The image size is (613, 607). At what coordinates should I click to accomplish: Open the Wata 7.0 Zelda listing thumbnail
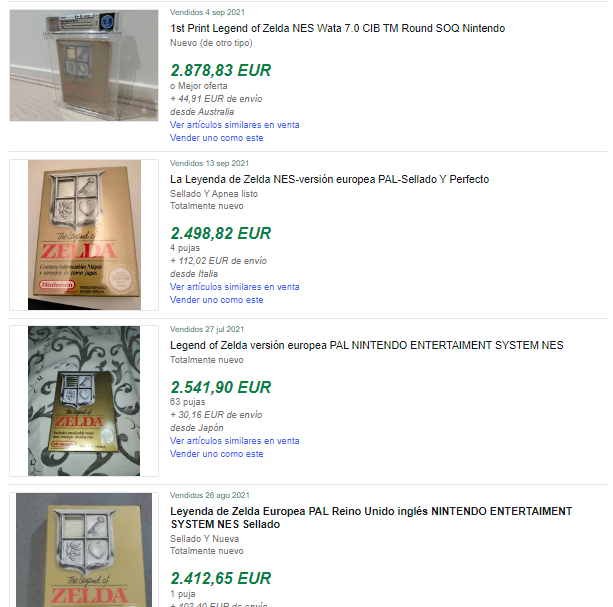(84, 65)
